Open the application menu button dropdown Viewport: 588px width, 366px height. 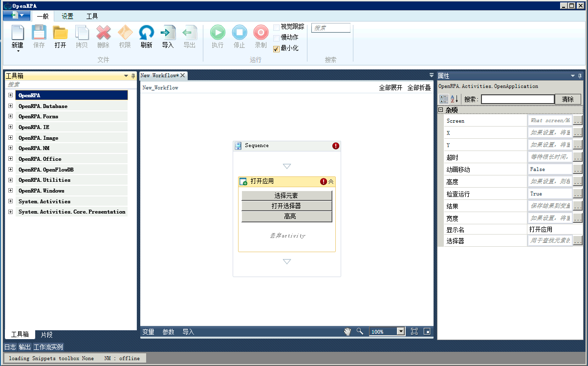(17, 16)
